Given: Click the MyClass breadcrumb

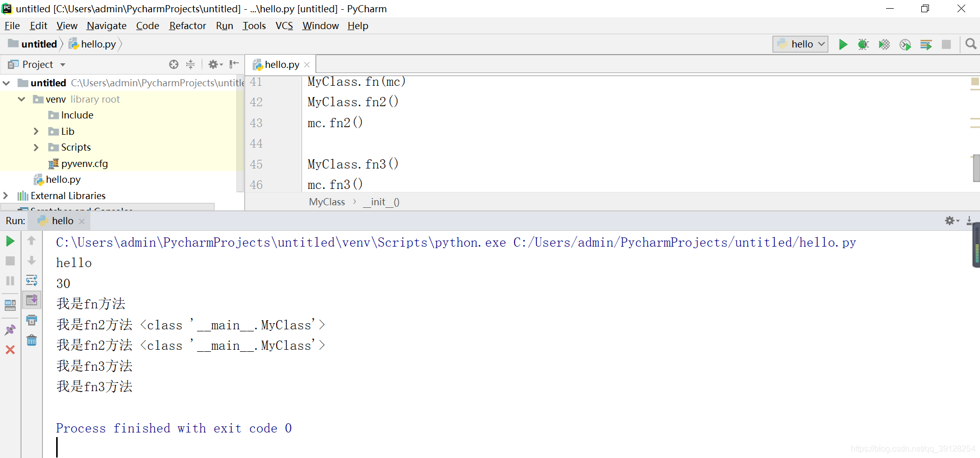Looking at the screenshot, I should point(327,202).
